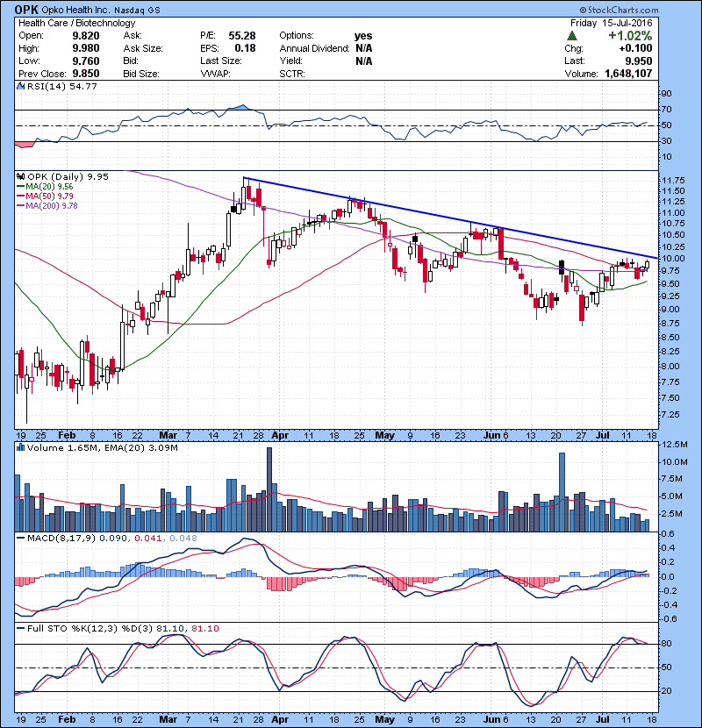702x728 pixels.
Task: Click the date Friday 15-Jul-2016
Action: (x=612, y=23)
